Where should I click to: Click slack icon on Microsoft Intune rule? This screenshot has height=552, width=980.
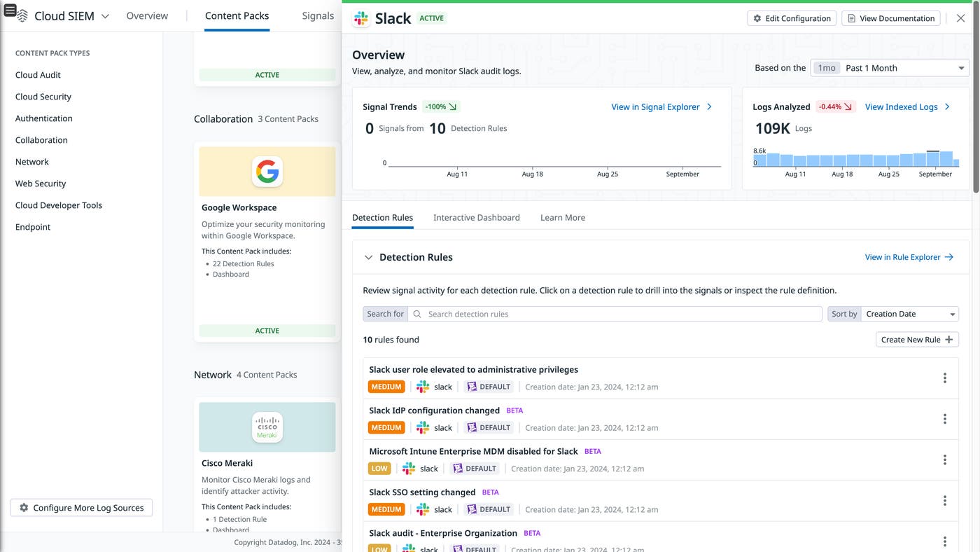pos(409,469)
